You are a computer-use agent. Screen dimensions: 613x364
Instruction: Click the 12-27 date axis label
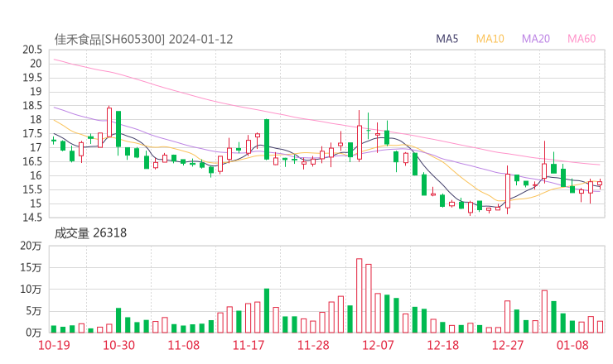pos(508,345)
